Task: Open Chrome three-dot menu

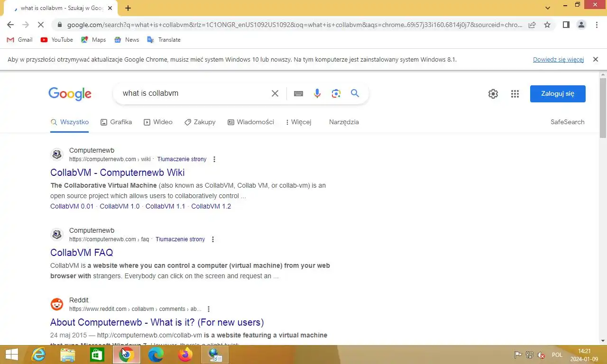Action: 597,25
